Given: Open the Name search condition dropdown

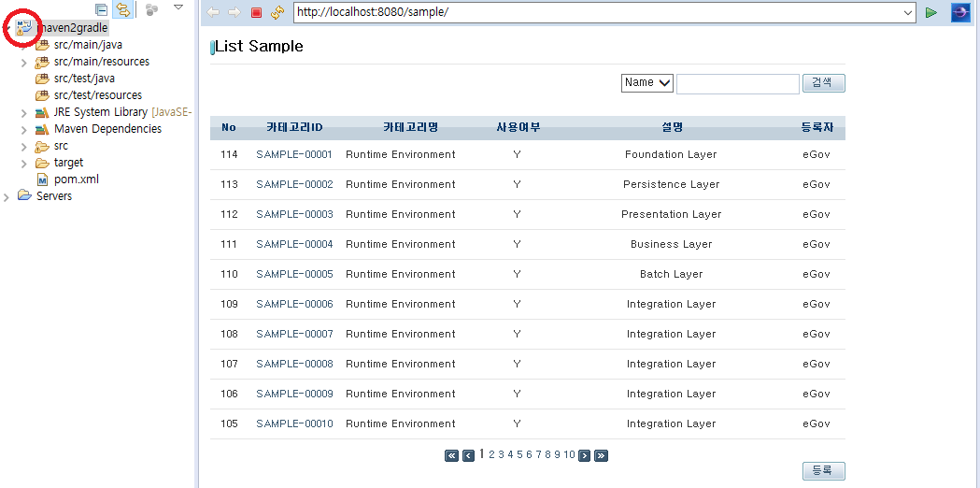Looking at the screenshot, I should (646, 83).
